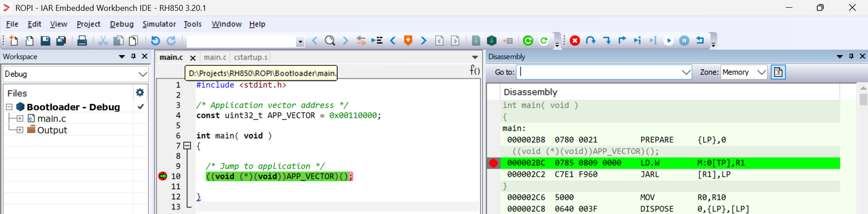Image resolution: width=868 pixels, height=214 pixels.
Task: Click the Find magnifier icon
Action: [330, 40]
